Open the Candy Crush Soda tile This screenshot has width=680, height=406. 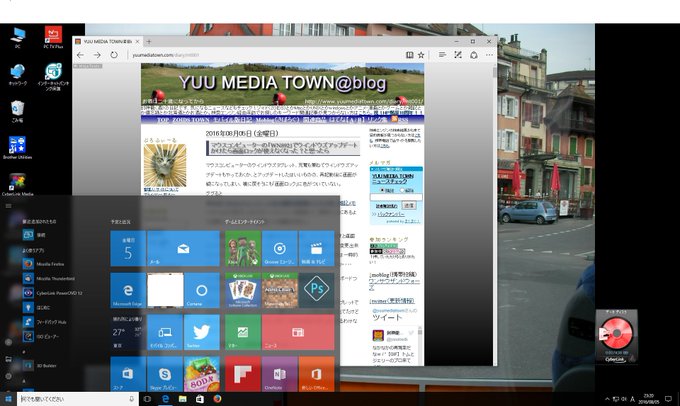(202, 374)
